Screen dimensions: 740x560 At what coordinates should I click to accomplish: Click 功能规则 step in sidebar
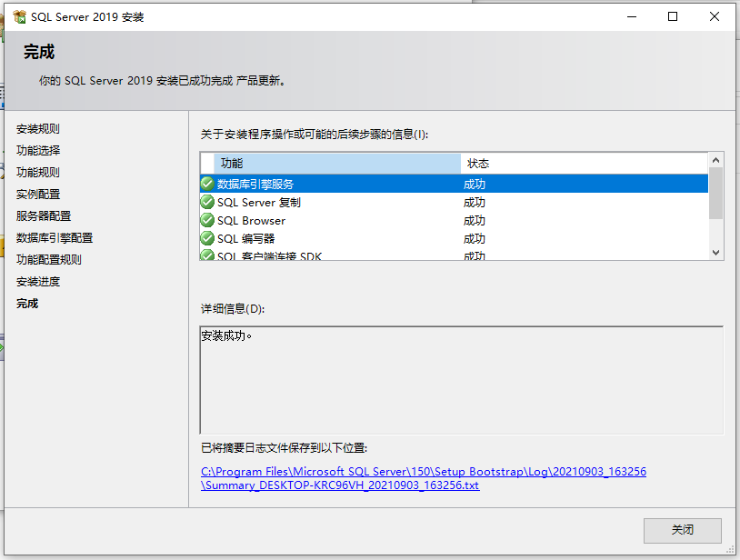pos(38,172)
